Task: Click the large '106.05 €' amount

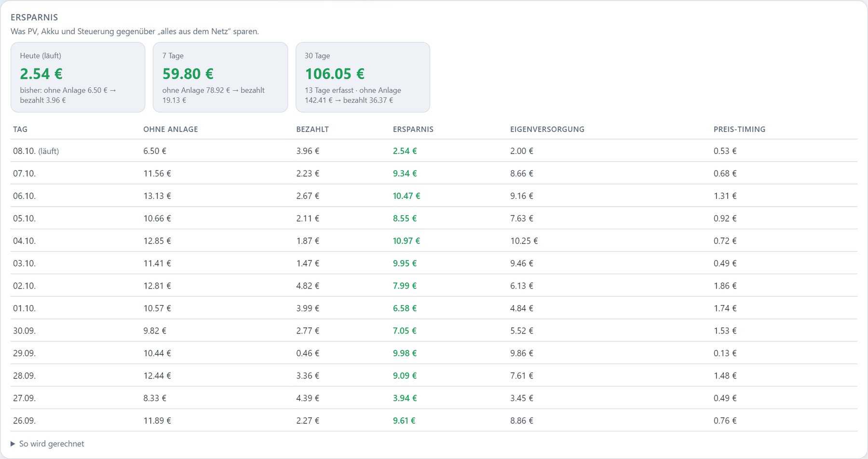Action: point(335,74)
